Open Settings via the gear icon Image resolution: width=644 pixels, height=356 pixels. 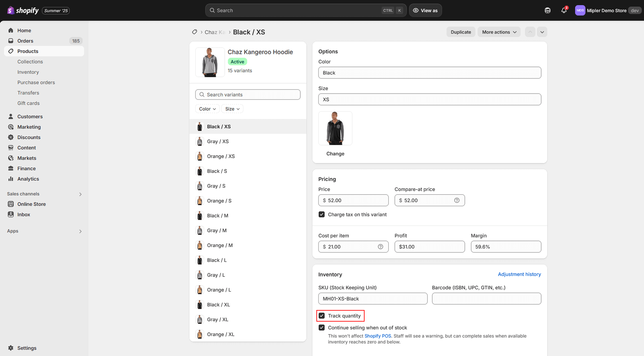11,348
